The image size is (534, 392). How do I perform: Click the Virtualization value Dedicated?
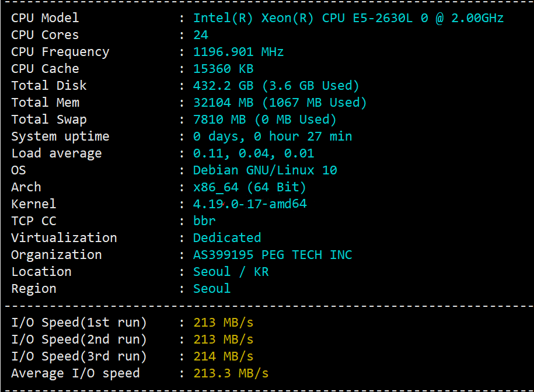227,238
